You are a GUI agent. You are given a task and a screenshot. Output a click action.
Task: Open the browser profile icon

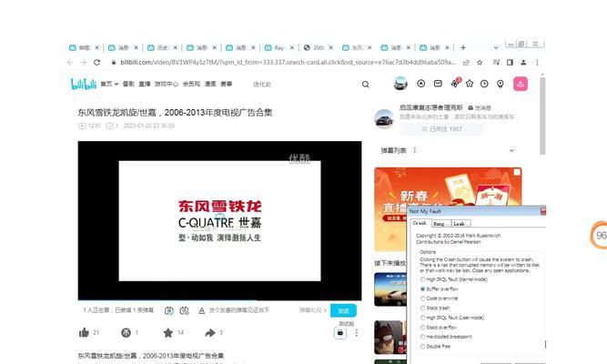point(523,62)
